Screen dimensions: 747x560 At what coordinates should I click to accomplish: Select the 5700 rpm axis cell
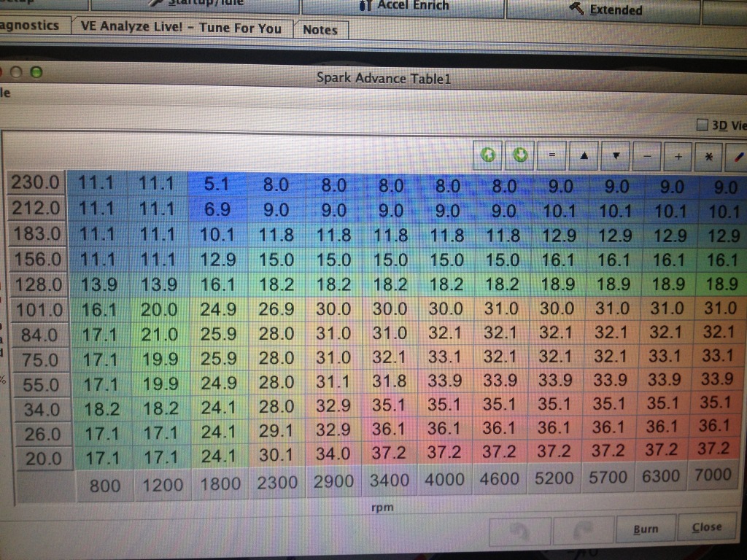coord(608,477)
